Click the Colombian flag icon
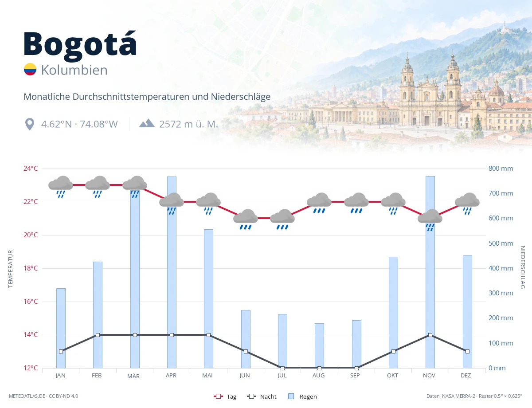 (30, 70)
